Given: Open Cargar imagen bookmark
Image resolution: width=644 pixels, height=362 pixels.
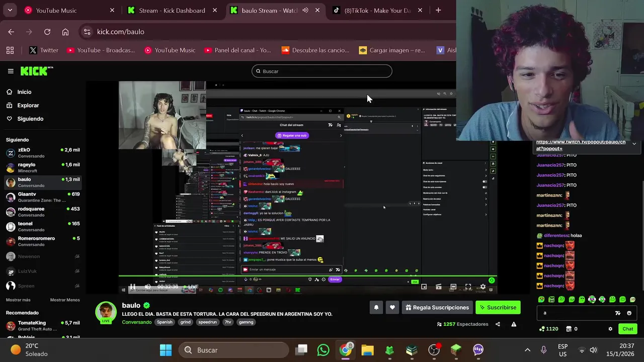Looking at the screenshot, I should pyautogui.click(x=392, y=50).
